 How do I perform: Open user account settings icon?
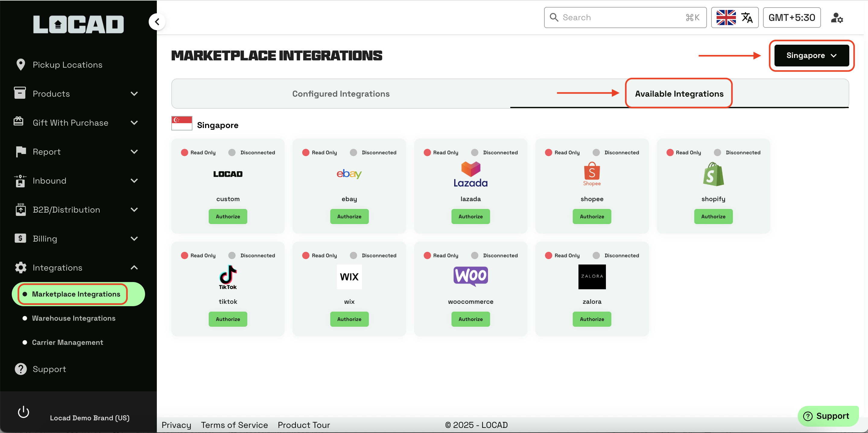[837, 18]
